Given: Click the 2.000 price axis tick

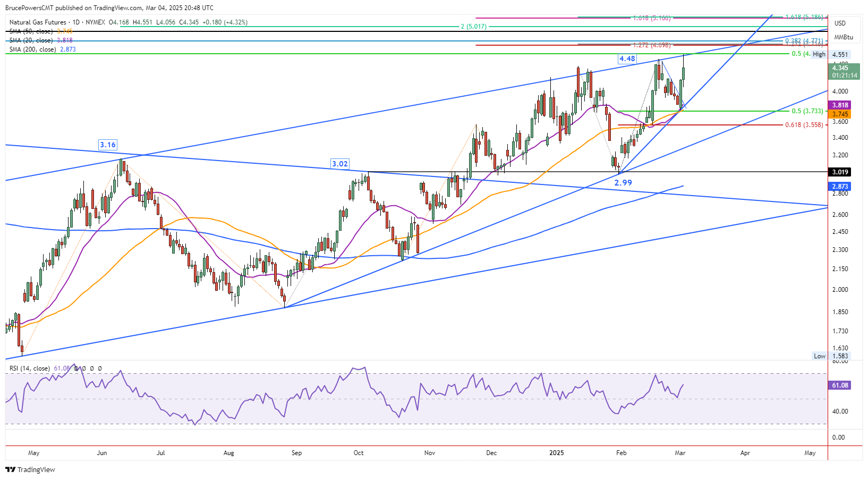Looking at the screenshot, I should (840, 290).
